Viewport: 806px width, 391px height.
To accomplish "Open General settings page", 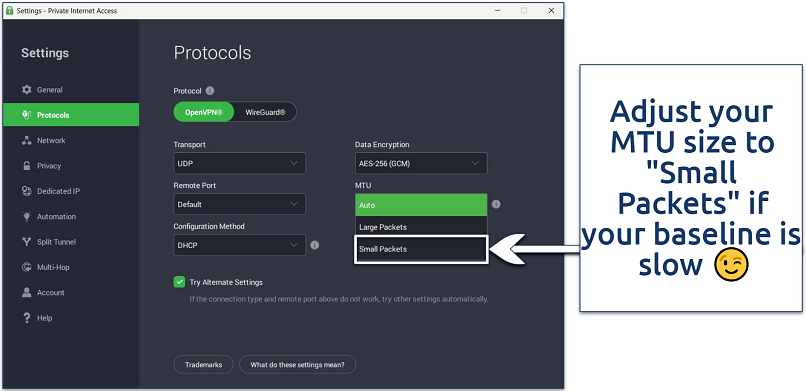I will [71, 90].
